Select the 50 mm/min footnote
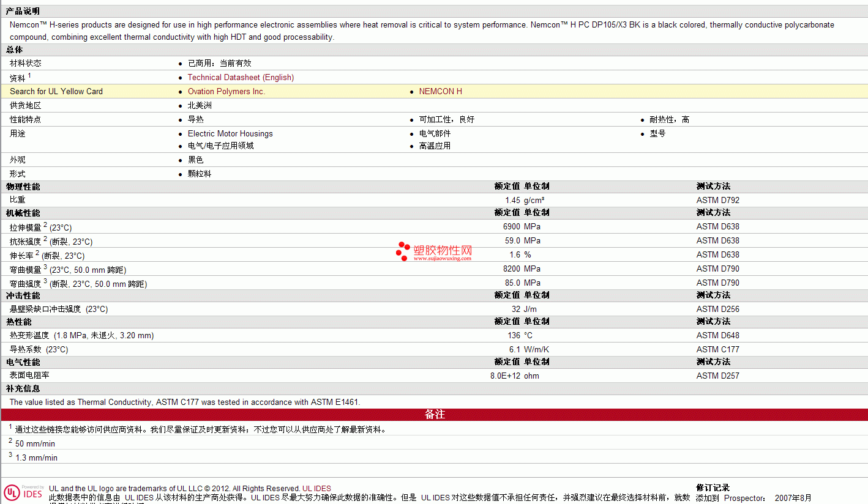Viewport: 868px width, 504px height. tap(35, 444)
